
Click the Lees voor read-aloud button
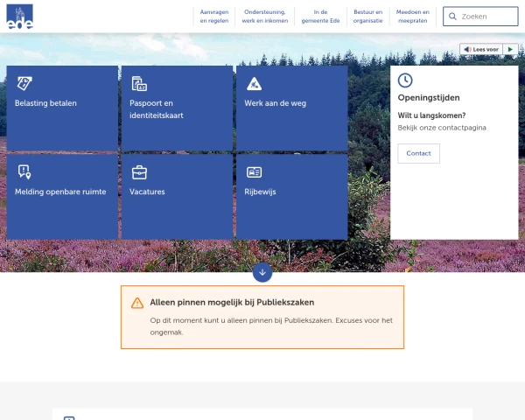click(481, 49)
